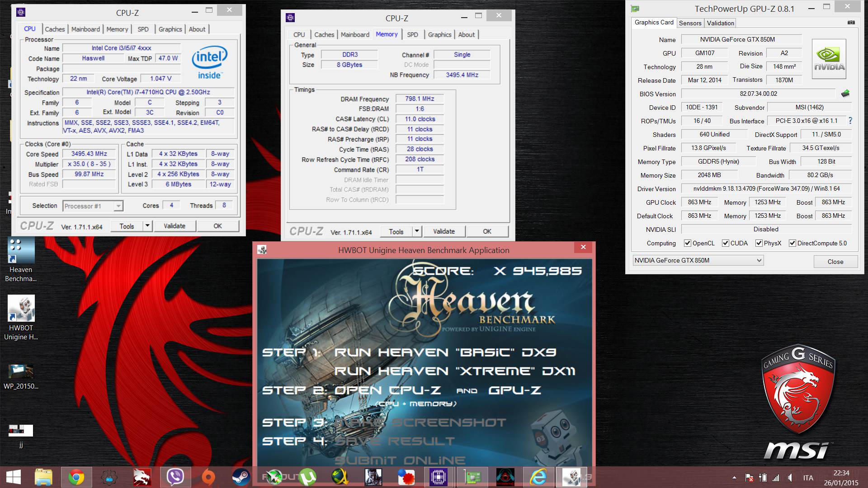Expand Tools dropdown arrow in left CPU-Z
The height and width of the screenshot is (488, 868).
[x=147, y=226]
